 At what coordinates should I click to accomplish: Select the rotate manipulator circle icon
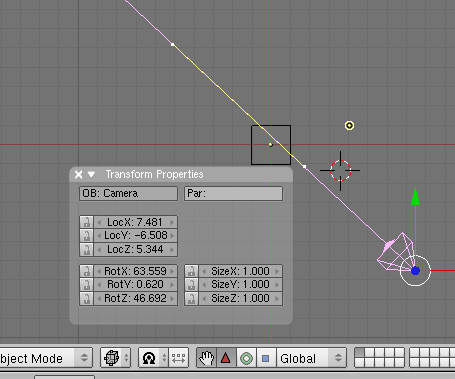point(246,358)
